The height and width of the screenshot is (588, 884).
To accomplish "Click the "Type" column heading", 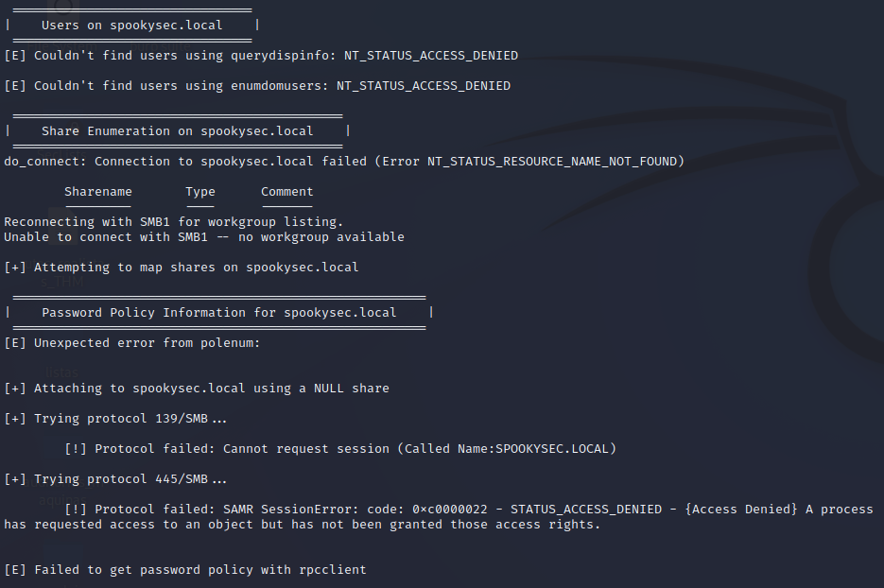I will click(200, 192).
